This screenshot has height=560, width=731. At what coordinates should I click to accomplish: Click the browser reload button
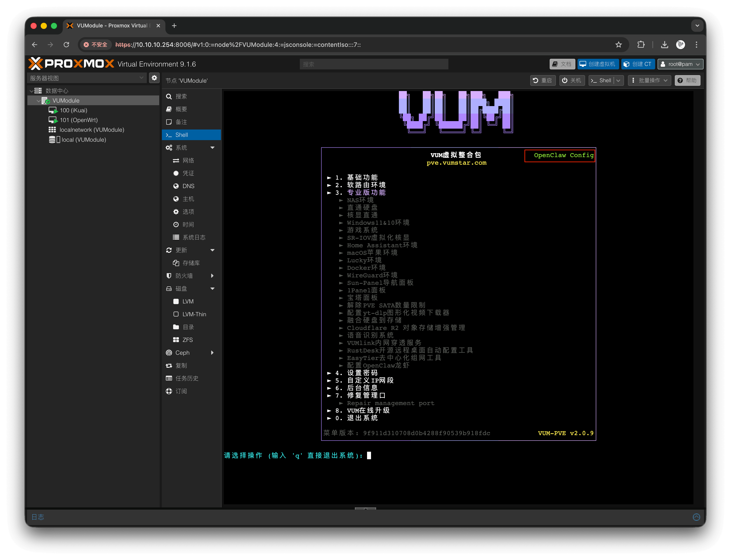point(66,45)
